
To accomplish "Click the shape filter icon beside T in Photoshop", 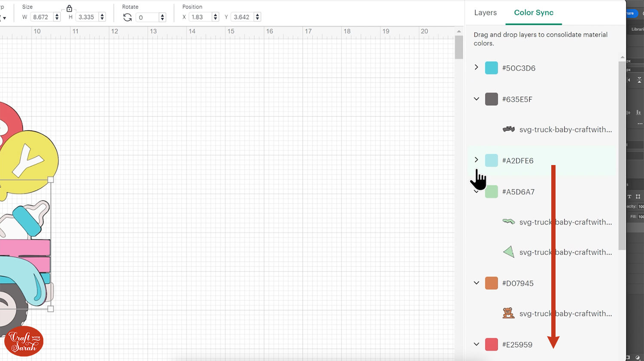I will click(638, 196).
